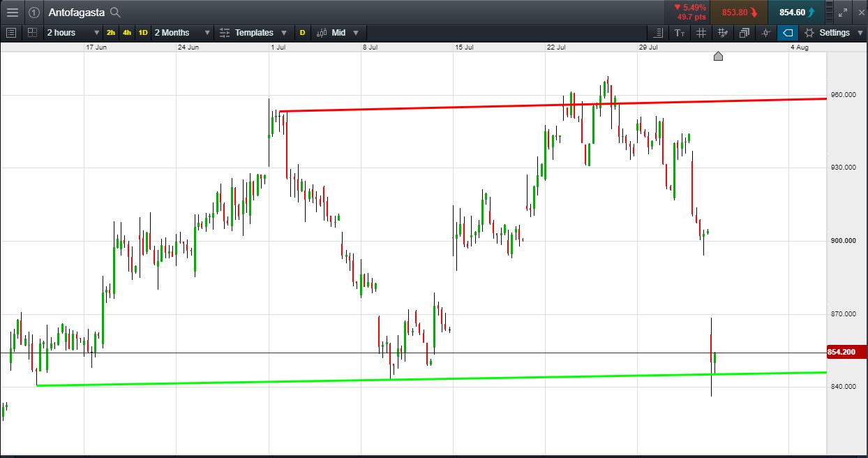Viewport: 868px width, 458px height.
Task: Click the 930.000 price axis label
Action: click(842, 168)
